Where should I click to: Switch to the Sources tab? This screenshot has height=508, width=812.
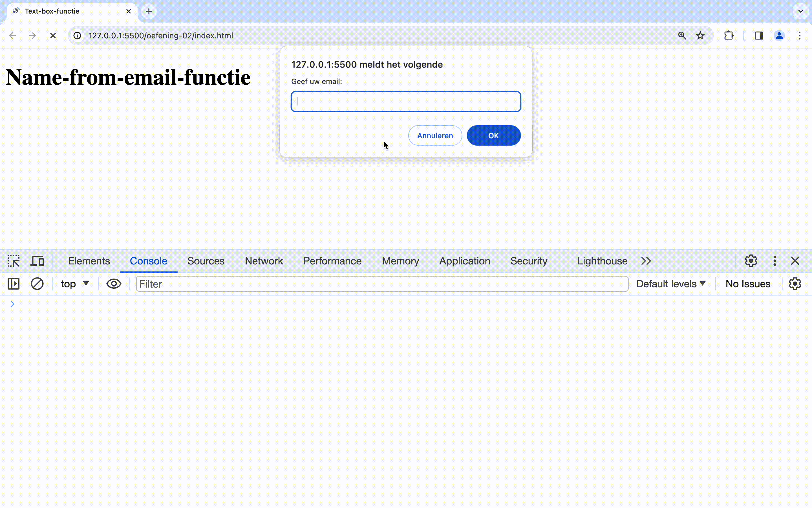(206, 261)
